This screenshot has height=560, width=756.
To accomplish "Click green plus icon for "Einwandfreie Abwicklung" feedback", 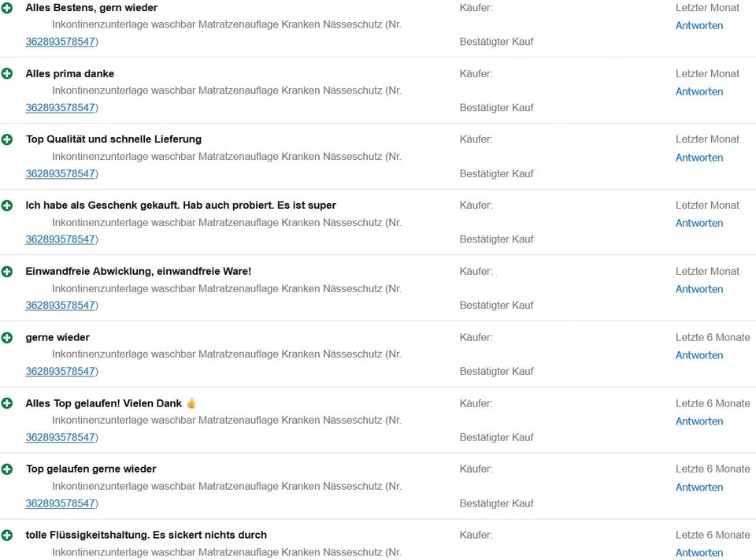I will pyautogui.click(x=7, y=271).
